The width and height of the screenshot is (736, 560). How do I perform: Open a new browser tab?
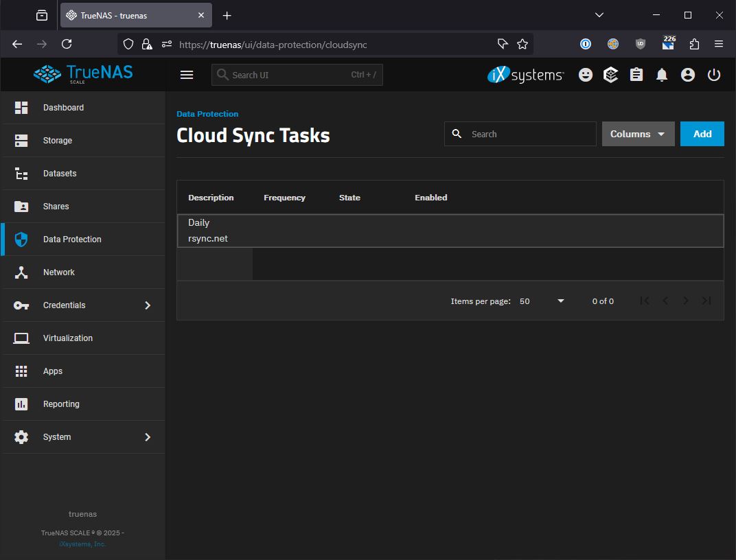(x=227, y=16)
